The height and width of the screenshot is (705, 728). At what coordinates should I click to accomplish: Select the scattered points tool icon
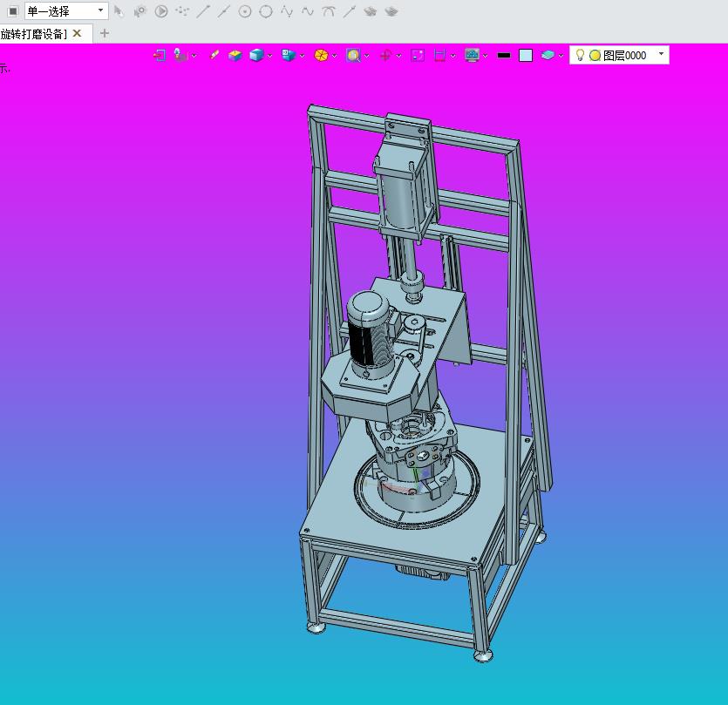coord(182,11)
